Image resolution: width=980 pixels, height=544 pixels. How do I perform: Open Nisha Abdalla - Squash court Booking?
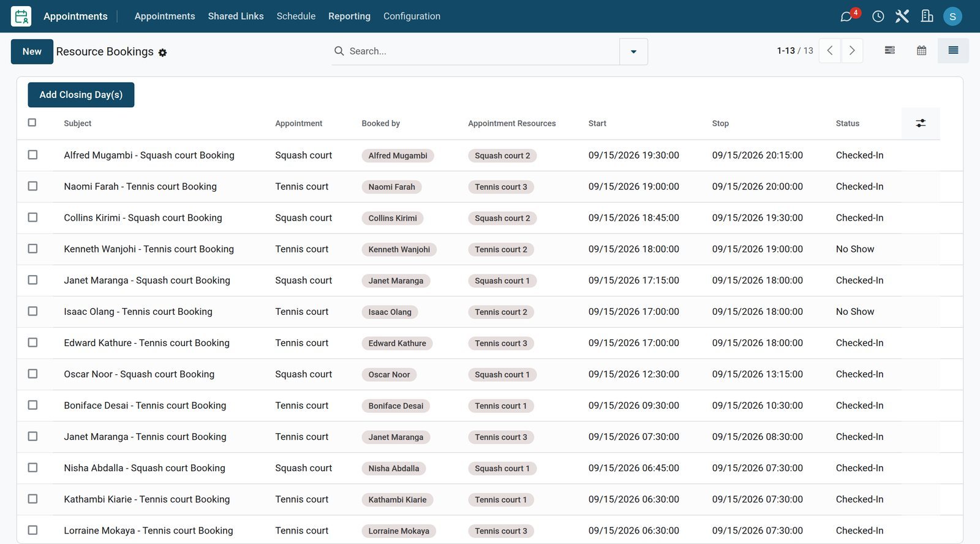(145, 467)
